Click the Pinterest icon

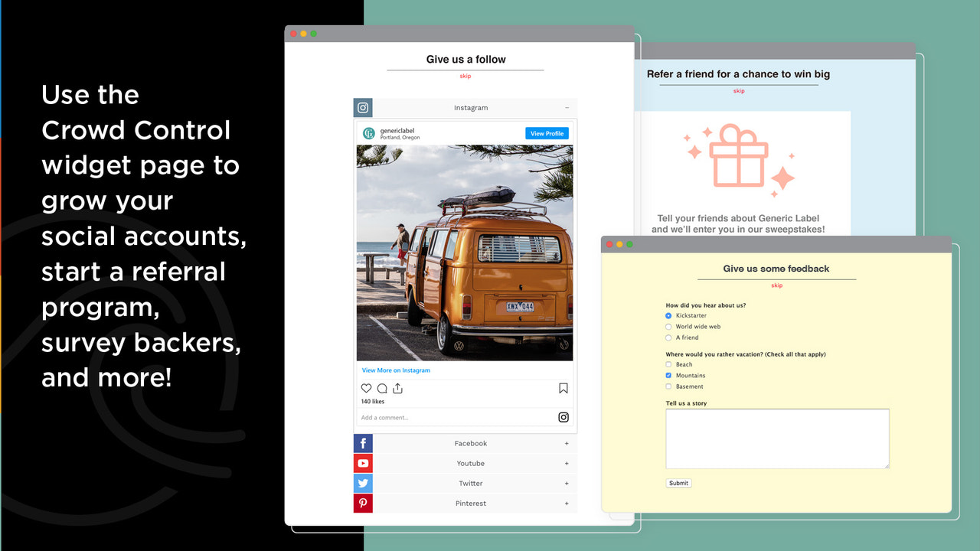coord(363,503)
